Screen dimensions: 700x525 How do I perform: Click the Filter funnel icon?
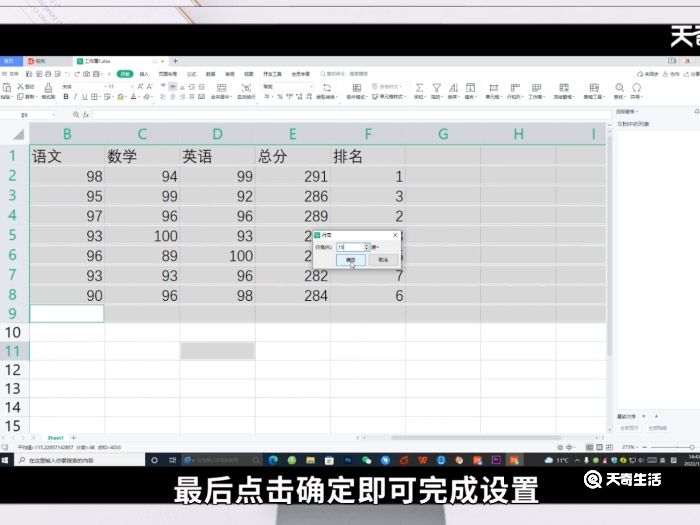tap(437, 88)
